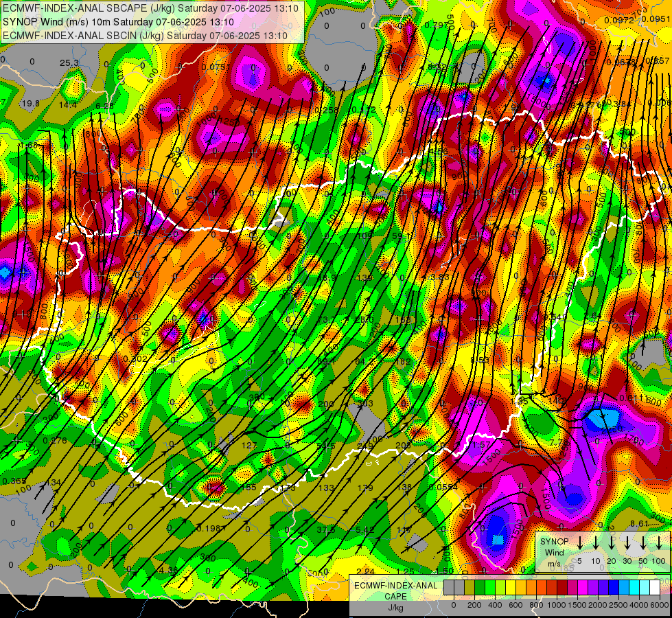Click the 5.42 value on the map
The width and height of the screenshot is (672, 618).
[364, 529]
